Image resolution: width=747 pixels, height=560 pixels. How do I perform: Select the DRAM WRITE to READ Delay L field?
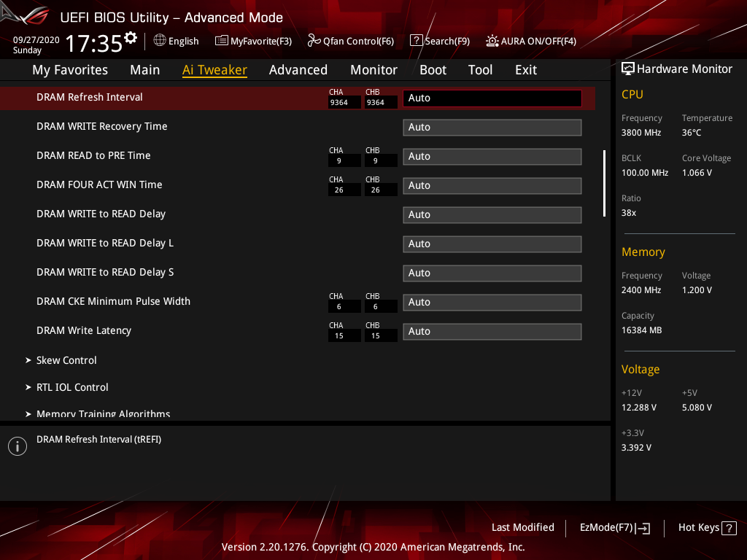click(492, 244)
